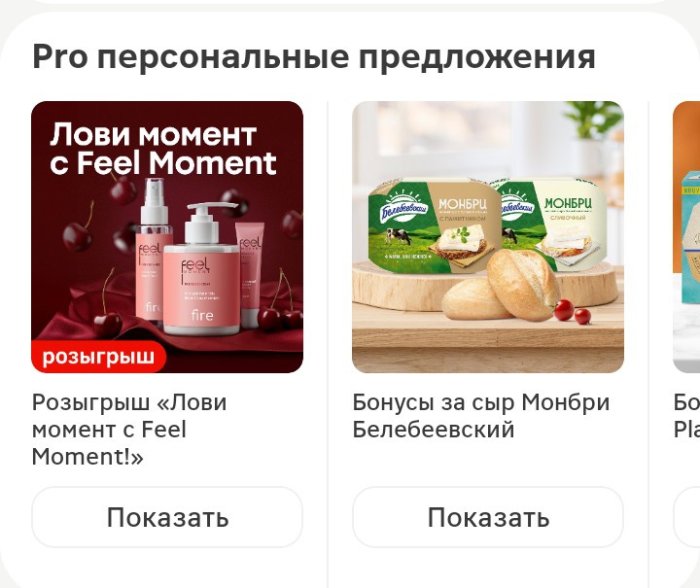Click the cut-off third offer button
Image resolution: width=700 pixels, height=588 pixels.
point(686,517)
